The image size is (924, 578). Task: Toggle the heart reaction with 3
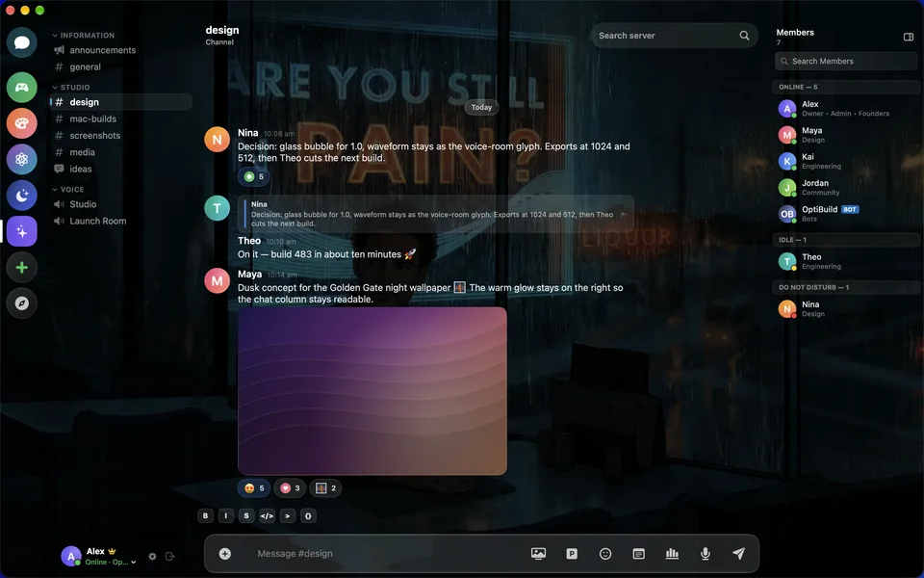(290, 487)
